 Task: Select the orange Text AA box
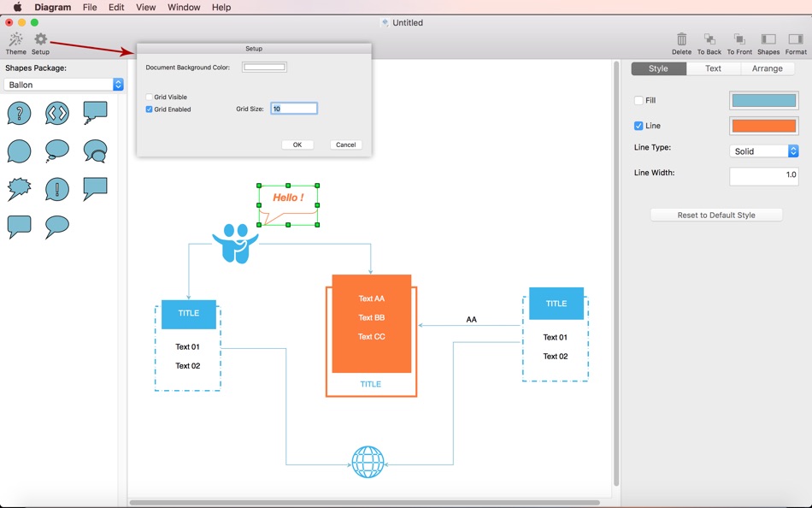click(371, 324)
